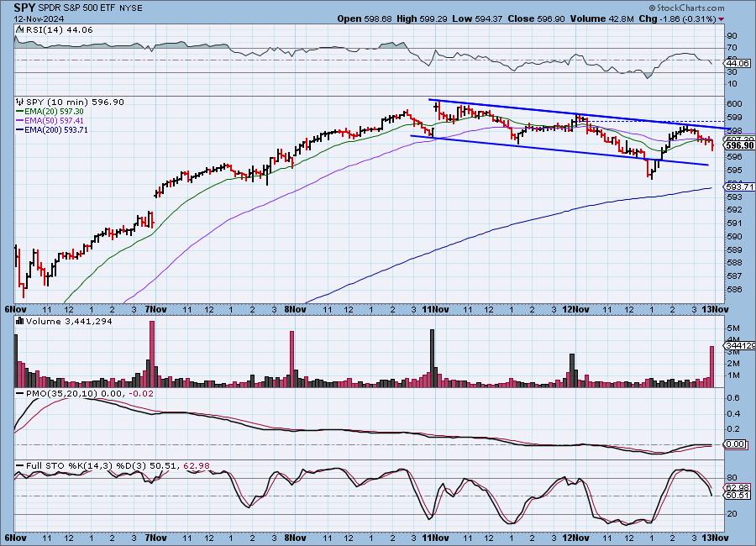Click 11Nov on the bottom stochastic axis
The width and height of the screenshot is (756, 546).
435,538
